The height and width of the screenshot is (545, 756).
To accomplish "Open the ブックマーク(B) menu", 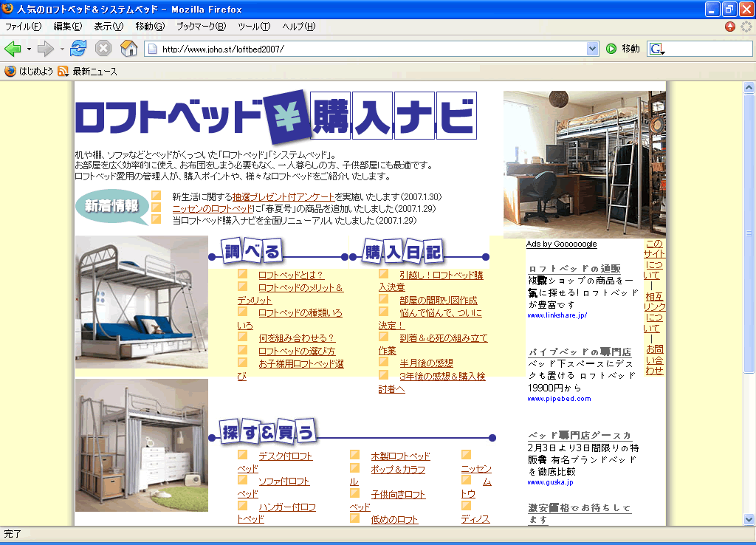I will (201, 27).
